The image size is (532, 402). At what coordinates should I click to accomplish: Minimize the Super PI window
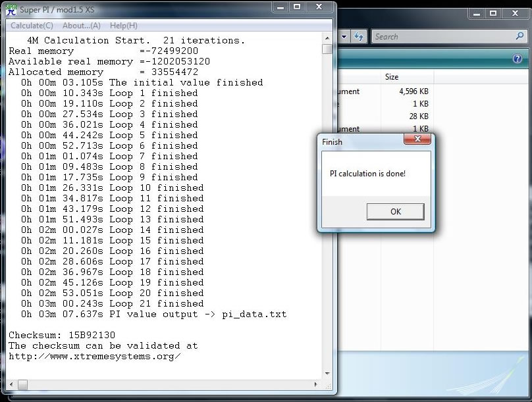coord(280,7)
